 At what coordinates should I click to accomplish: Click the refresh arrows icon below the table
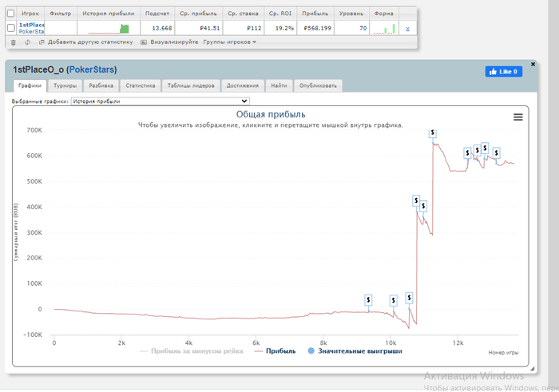pyautogui.click(x=28, y=42)
